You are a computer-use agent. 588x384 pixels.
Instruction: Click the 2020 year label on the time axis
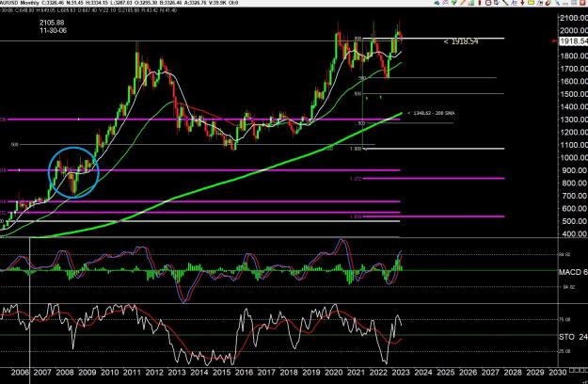[333, 373]
